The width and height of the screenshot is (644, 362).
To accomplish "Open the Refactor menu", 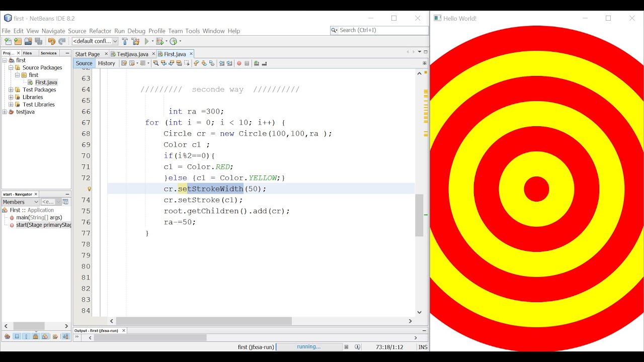I will 100,31.
